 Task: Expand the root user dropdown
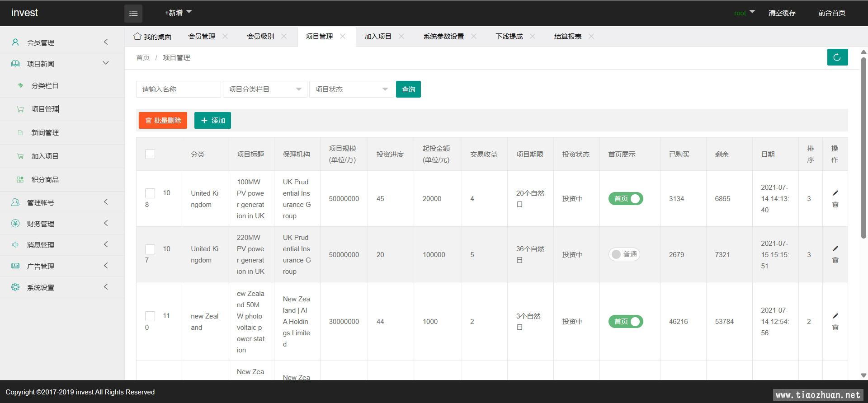(744, 13)
